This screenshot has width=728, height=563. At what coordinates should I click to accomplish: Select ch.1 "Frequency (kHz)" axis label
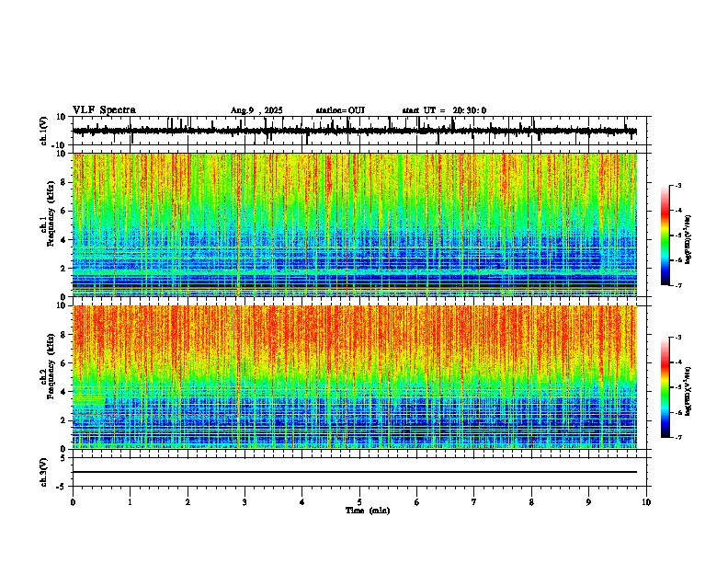coord(51,214)
